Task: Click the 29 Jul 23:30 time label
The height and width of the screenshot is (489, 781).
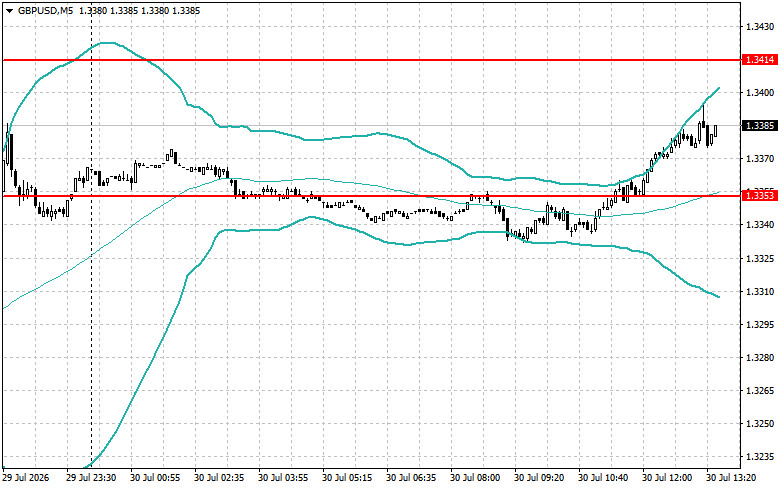Action: [x=91, y=478]
